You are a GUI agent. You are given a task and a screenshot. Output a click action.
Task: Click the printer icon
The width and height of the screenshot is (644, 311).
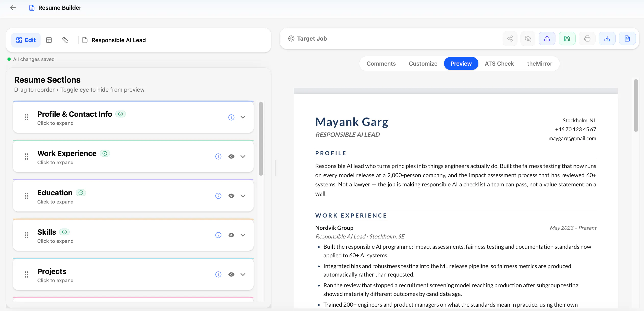coord(587,39)
